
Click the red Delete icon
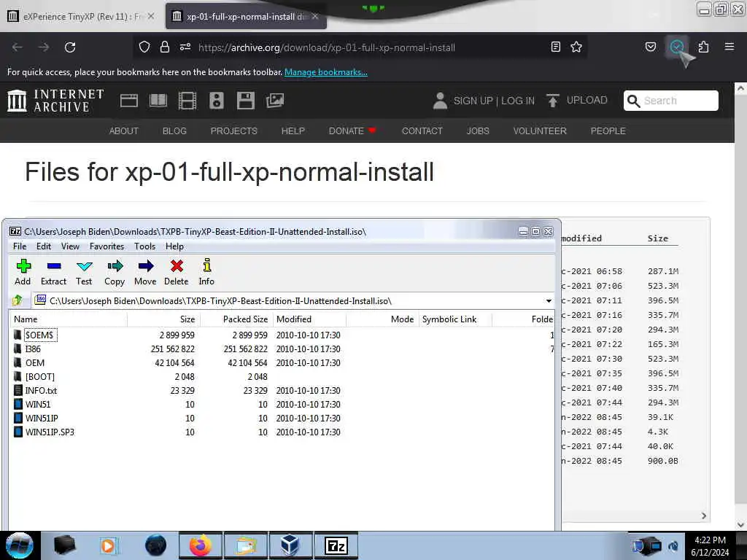[x=177, y=272]
